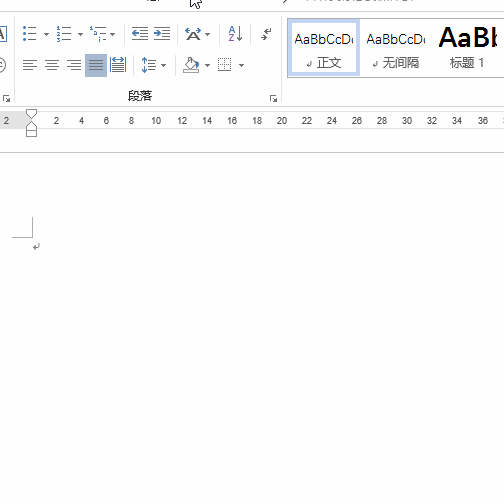Align the paragraph text to the right

point(74,65)
